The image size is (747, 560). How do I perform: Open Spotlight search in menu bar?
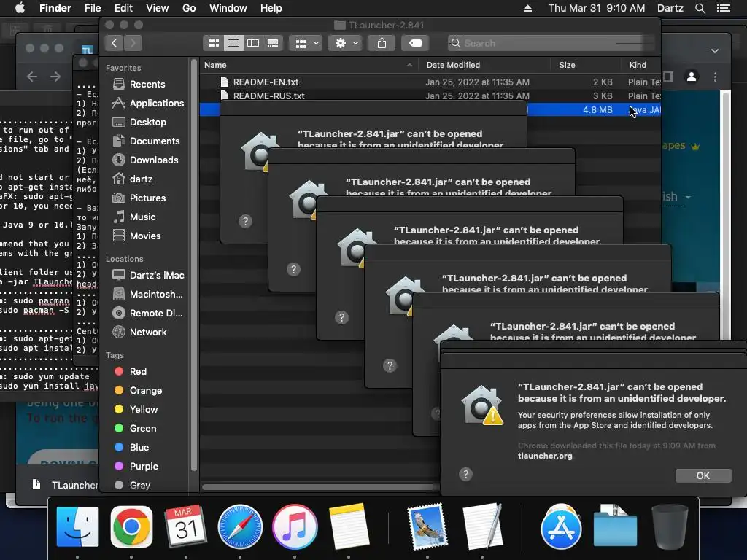point(700,8)
